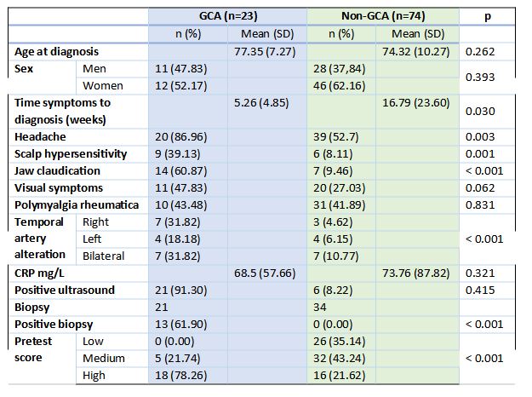Select the Women sub-row label
532x397 pixels.
click(x=103, y=85)
